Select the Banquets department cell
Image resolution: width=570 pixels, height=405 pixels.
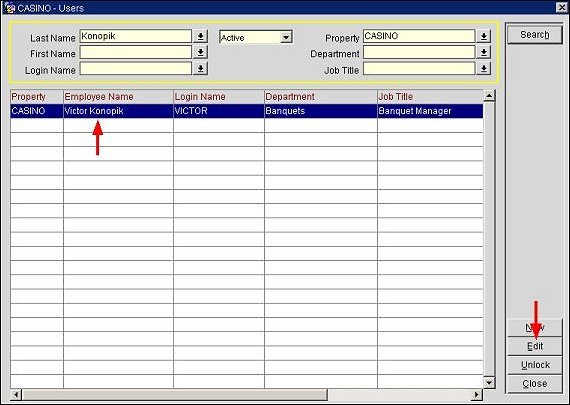click(321, 111)
